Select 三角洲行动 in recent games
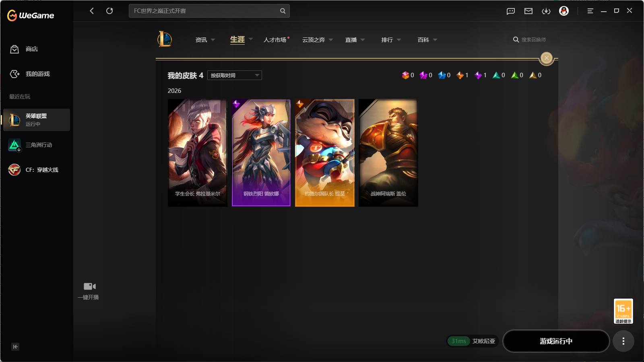This screenshot has height=362, width=644. [x=37, y=145]
